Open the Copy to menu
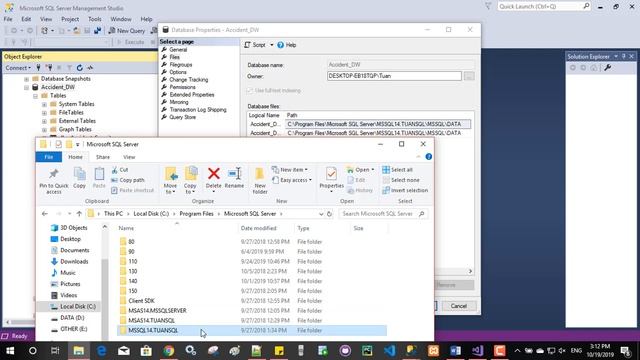 tap(190, 180)
